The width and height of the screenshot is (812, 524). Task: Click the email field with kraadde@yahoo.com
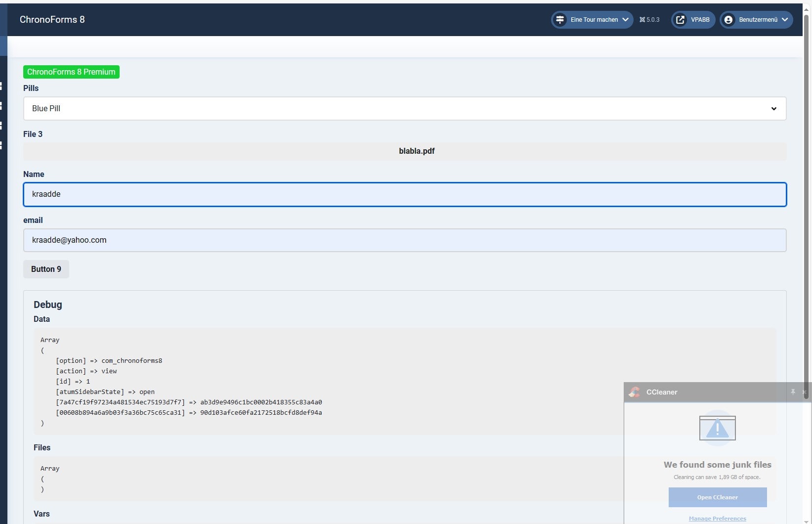[404, 240]
